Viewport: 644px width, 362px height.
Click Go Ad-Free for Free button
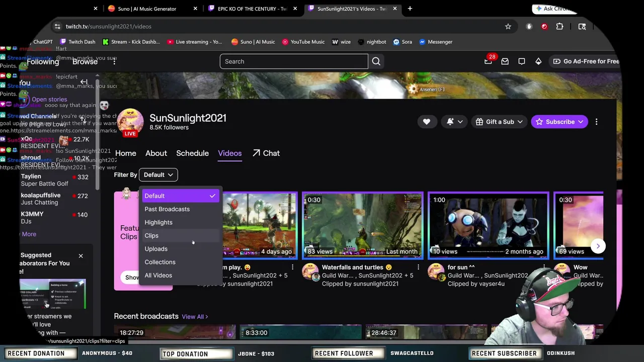click(x=586, y=61)
